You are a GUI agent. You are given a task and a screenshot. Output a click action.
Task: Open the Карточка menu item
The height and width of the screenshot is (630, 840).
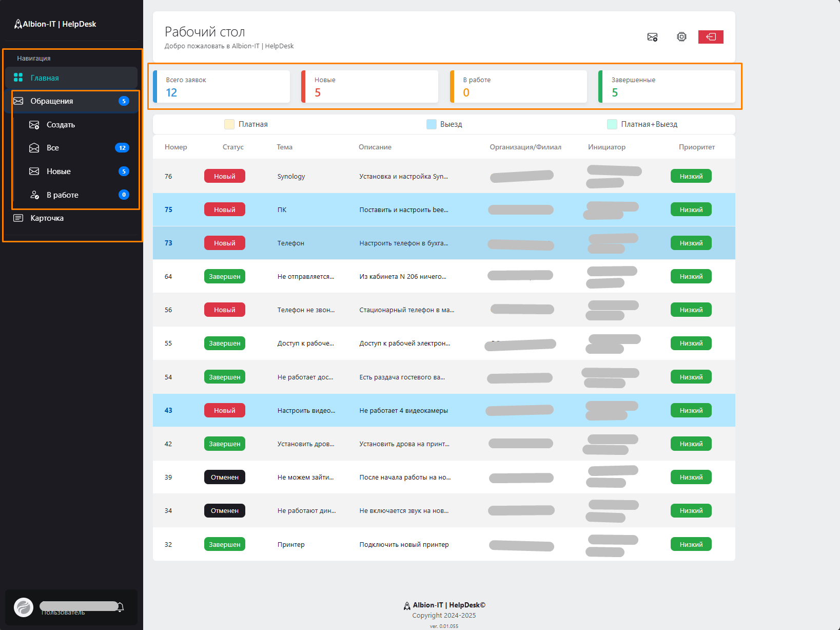tap(47, 218)
